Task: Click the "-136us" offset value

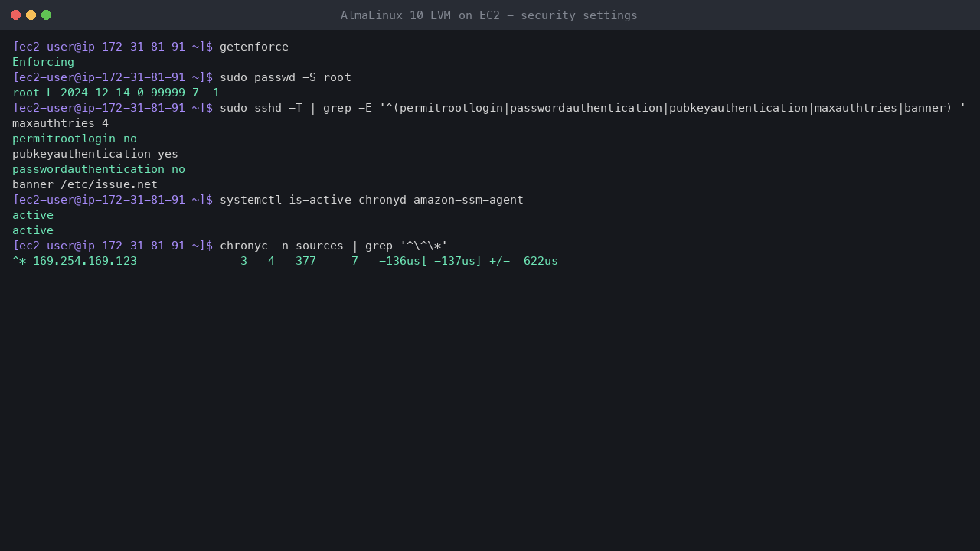Action: 400,261
